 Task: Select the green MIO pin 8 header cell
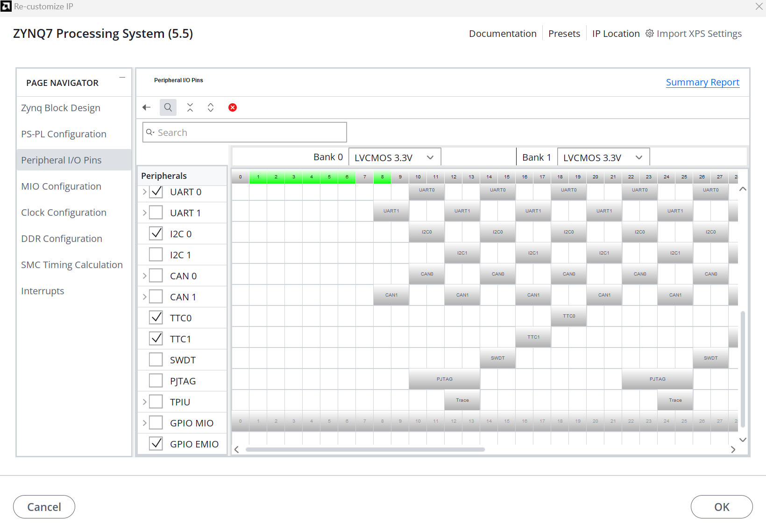pos(383,177)
